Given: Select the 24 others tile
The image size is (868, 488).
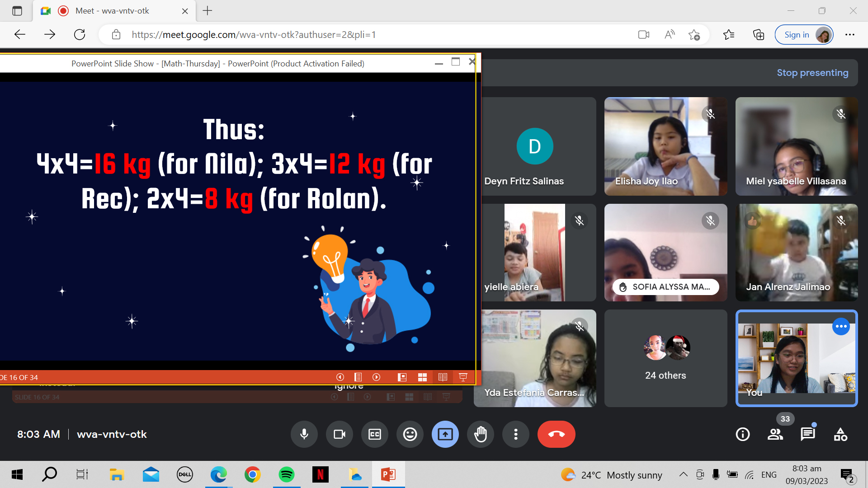Looking at the screenshot, I should point(665,358).
